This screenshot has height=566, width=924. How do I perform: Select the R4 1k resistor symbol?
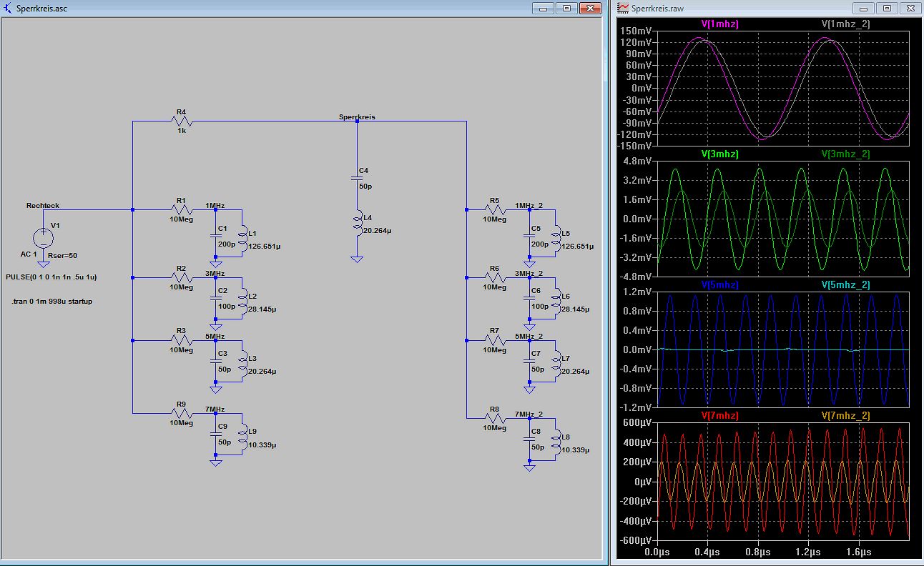tap(181, 121)
